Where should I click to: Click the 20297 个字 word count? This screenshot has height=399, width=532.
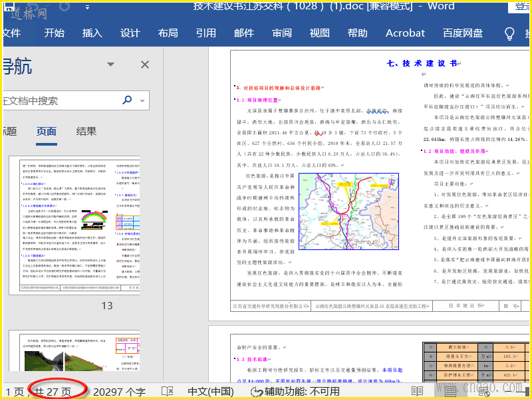[x=120, y=392]
